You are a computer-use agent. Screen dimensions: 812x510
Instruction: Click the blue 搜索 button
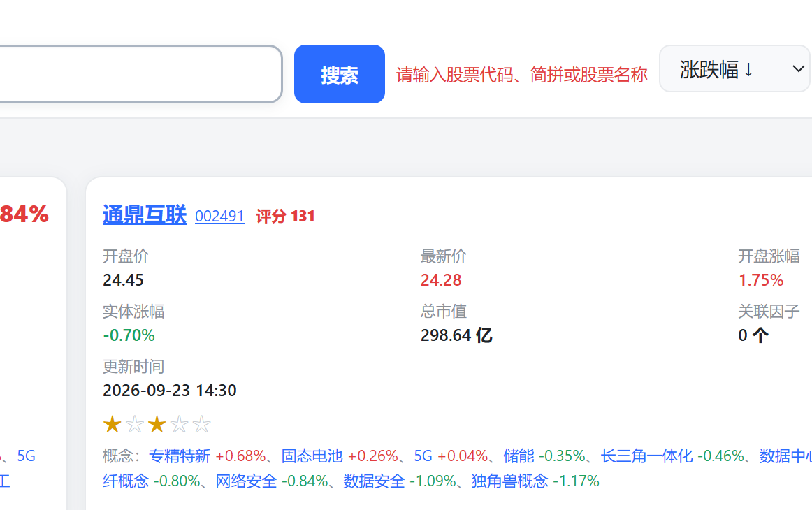(x=339, y=74)
